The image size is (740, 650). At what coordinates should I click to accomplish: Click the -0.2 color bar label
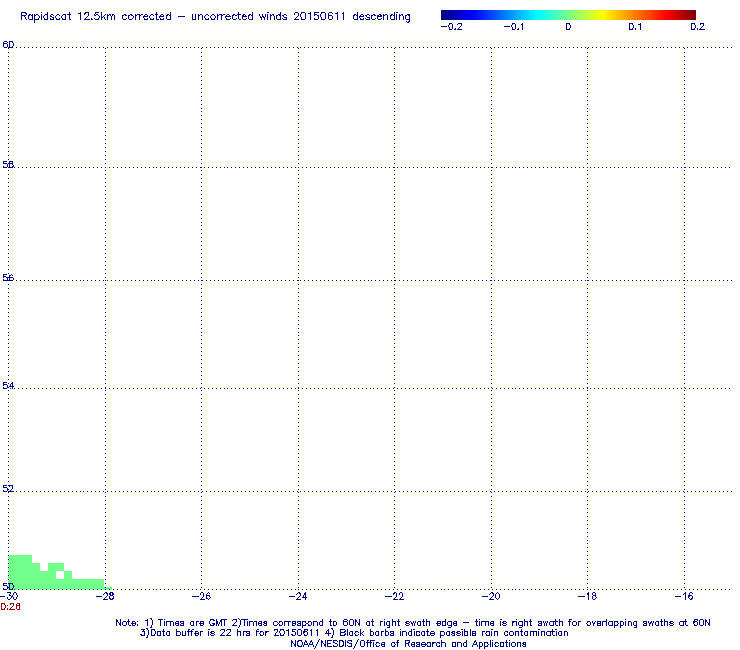click(x=452, y=27)
